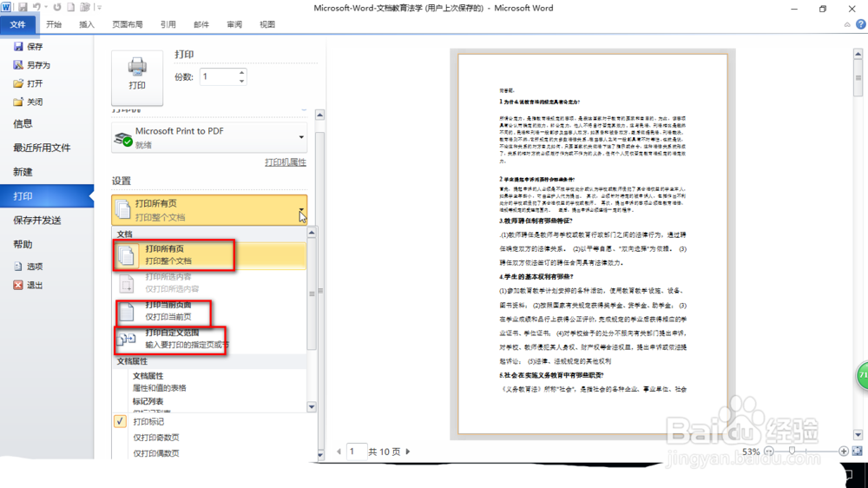This screenshot has width=868, height=488.
Task: Increase the 份数 copies count
Action: point(242,73)
